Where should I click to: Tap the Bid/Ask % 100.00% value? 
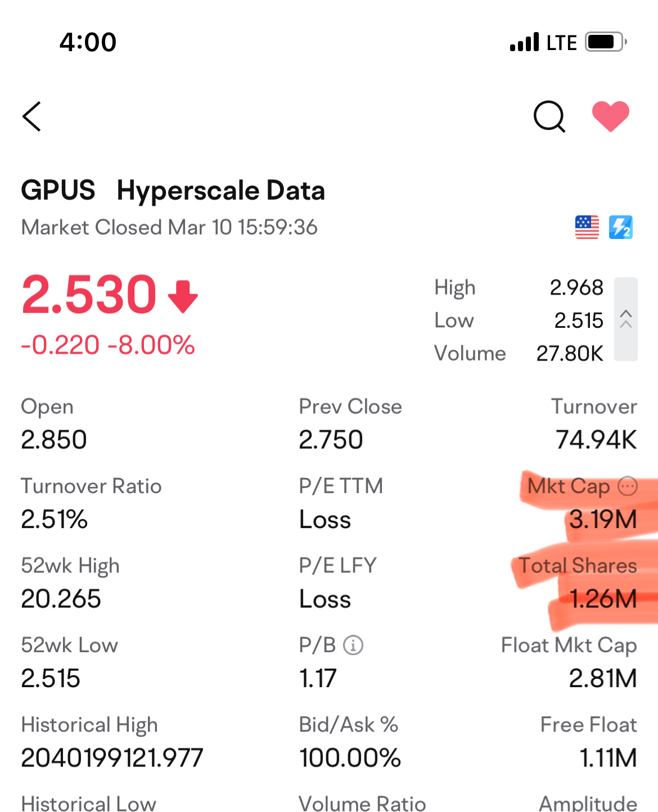tap(350, 757)
